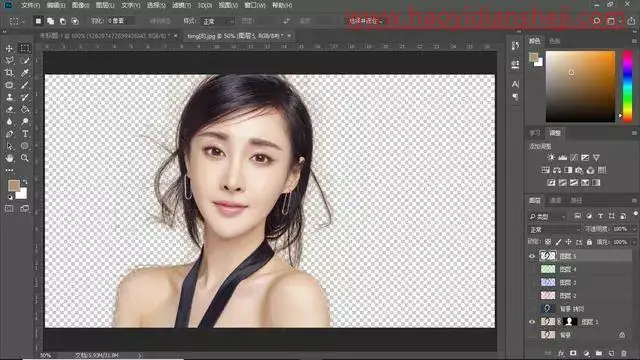Switch to the Channels tab
This screenshot has height=360, width=640.
point(556,200)
